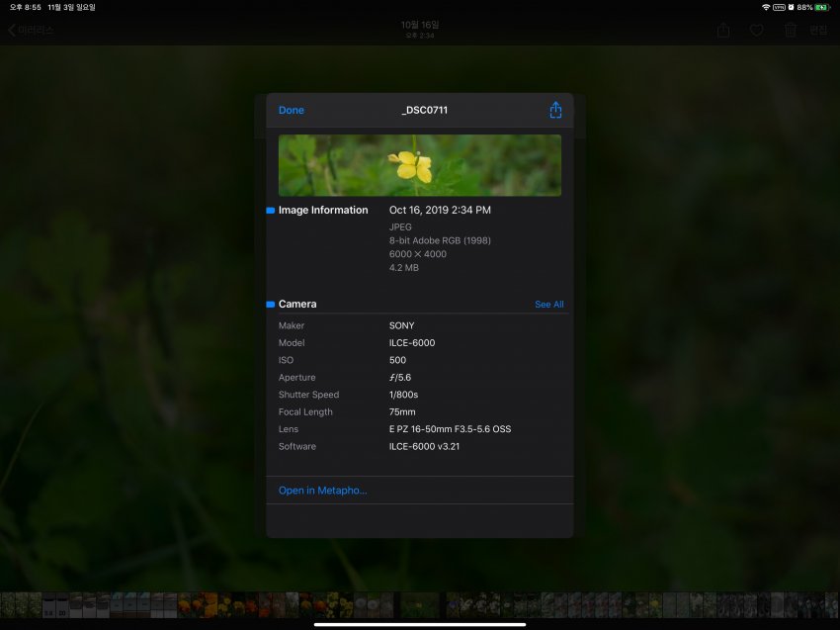Select the SONY maker value
This screenshot has height=630, width=840.
[x=402, y=325]
